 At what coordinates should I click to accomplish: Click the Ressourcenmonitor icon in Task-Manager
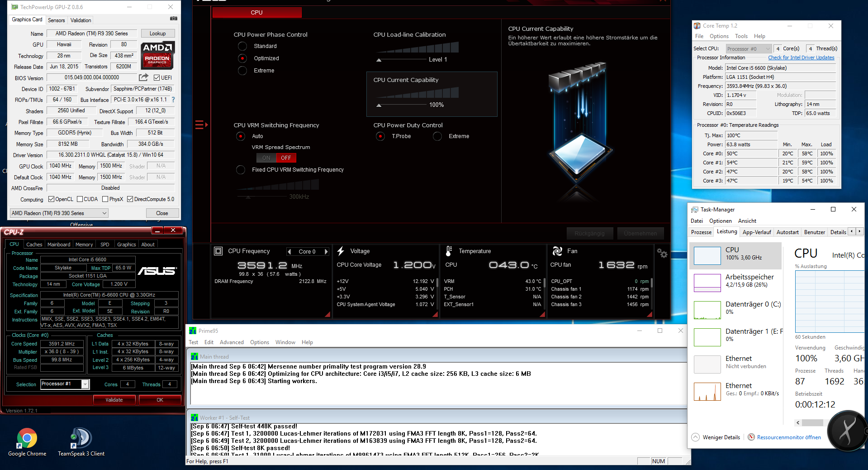coord(751,437)
